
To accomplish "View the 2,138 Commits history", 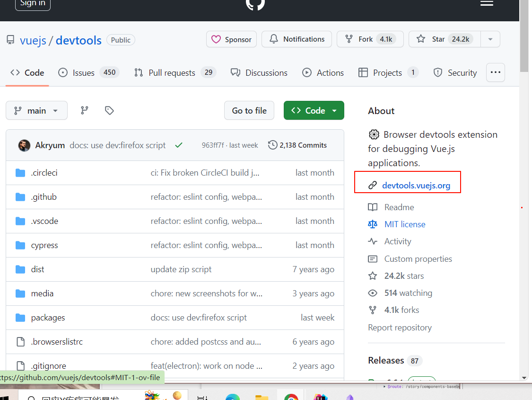I will tap(297, 145).
